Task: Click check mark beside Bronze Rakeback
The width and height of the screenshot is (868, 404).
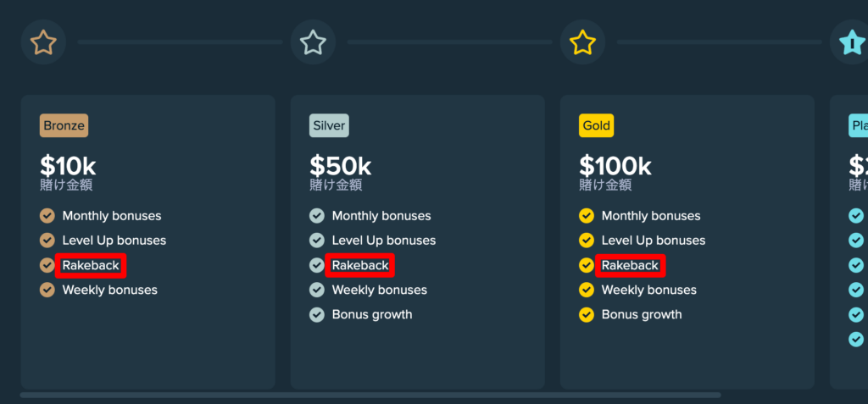Action: point(47,266)
